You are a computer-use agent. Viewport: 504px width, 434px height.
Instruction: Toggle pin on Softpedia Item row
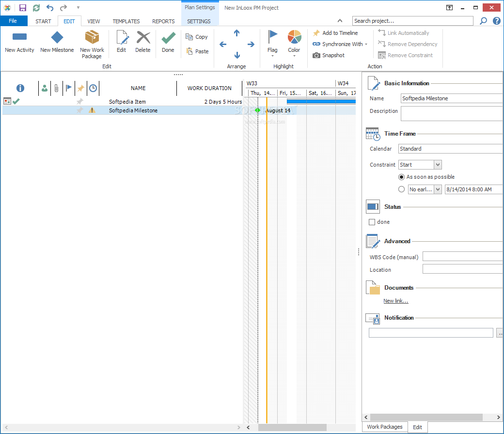click(x=79, y=102)
